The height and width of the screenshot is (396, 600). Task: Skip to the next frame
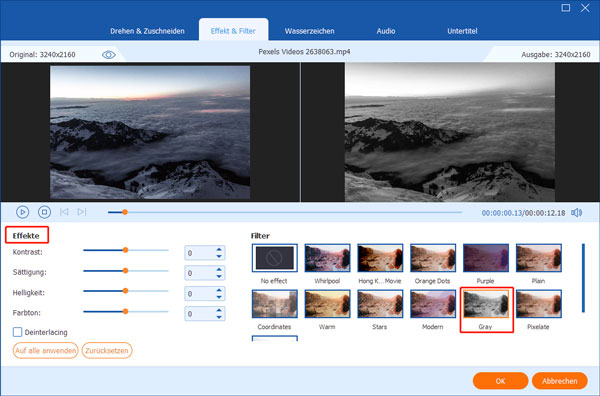click(x=82, y=212)
